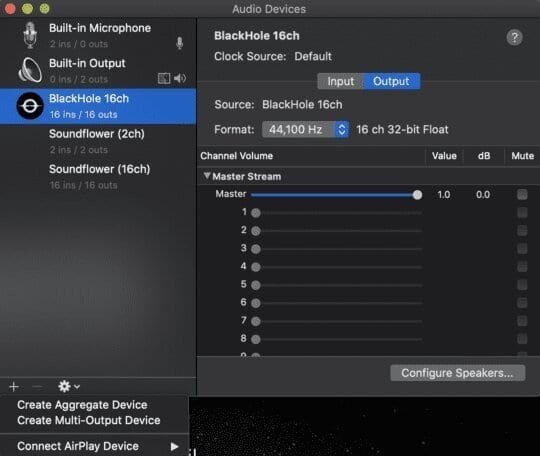Screen dimensions: 540x456
Task: Select Built-in Microphone device icon
Action: point(30,35)
